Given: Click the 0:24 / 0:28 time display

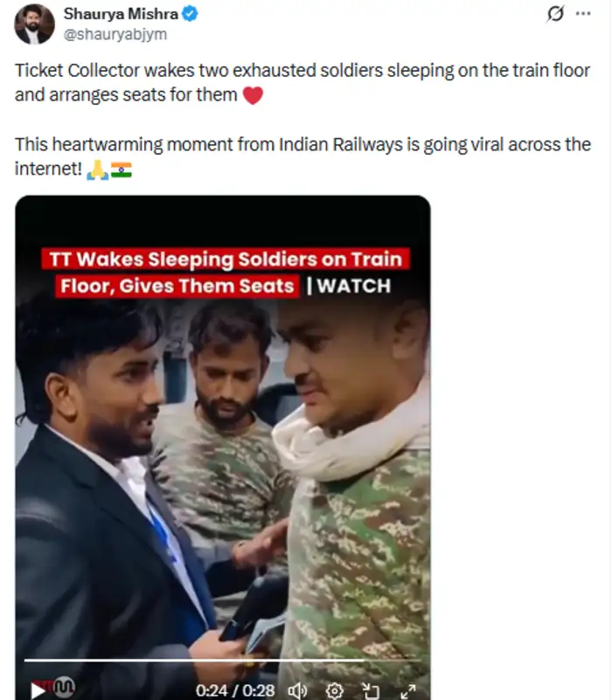Looking at the screenshot, I should (x=235, y=690).
